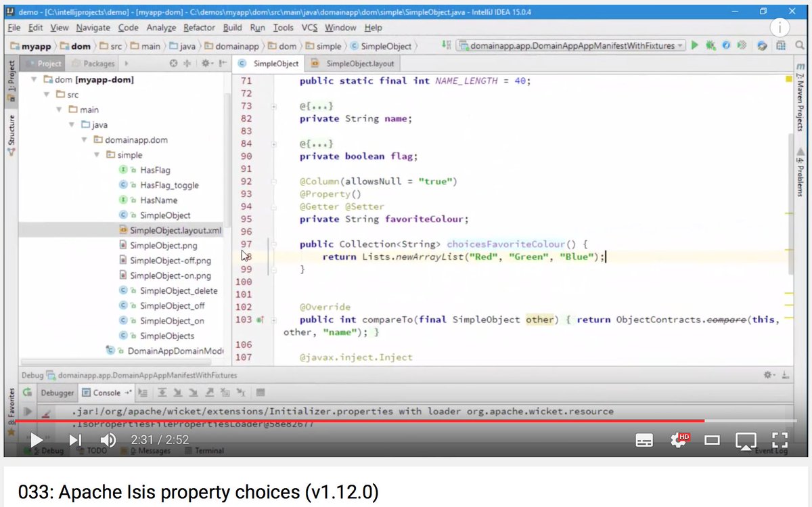Switch to SimpleObject.layout editor tab
Viewport: 812px width, 507px height.
[x=353, y=64]
